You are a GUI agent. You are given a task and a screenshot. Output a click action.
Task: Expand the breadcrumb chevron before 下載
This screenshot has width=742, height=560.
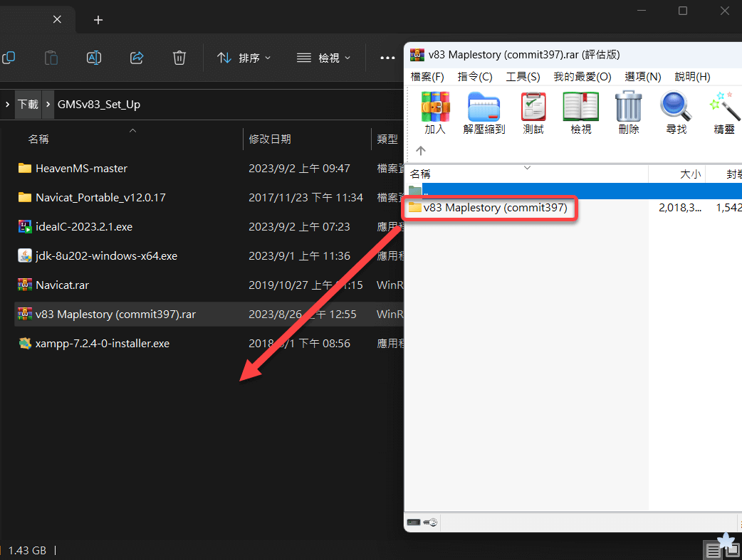(x=7, y=104)
